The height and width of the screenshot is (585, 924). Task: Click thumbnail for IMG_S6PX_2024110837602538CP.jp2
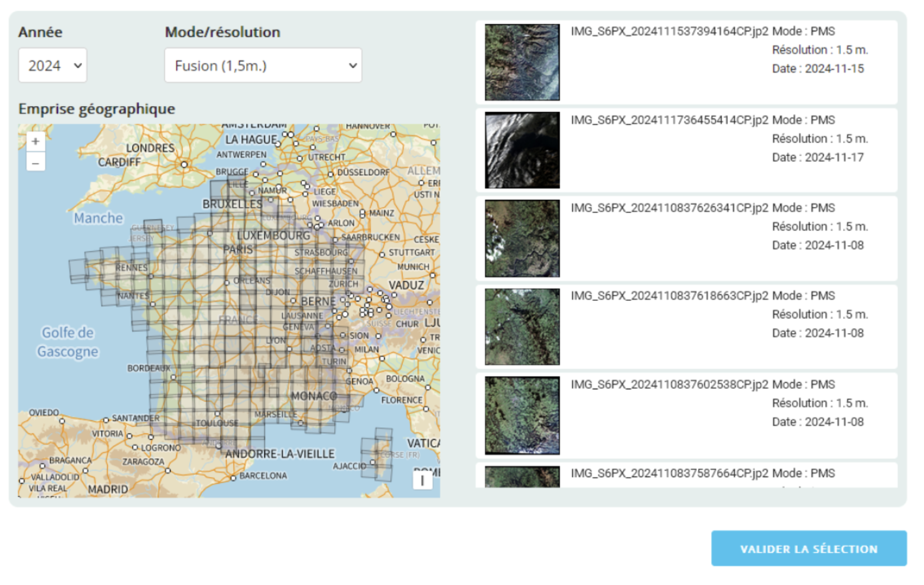522,415
